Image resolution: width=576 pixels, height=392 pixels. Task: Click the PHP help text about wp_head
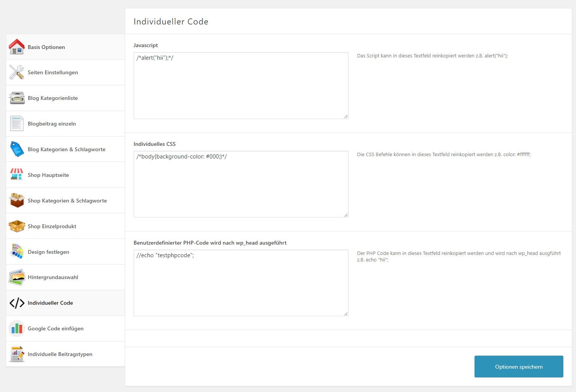tap(459, 256)
